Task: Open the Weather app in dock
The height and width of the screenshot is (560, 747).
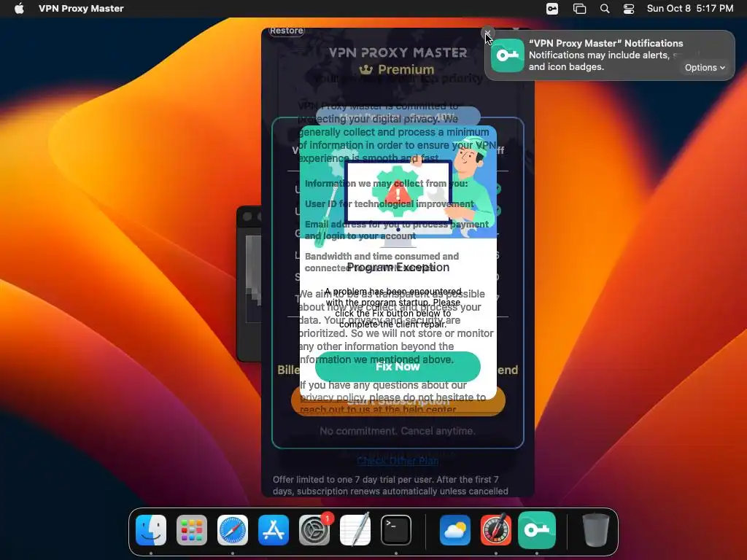Action: [x=455, y=530]
